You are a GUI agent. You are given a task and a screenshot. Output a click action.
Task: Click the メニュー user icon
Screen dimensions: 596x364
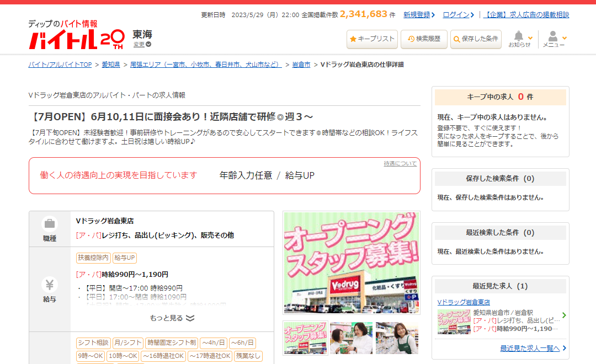552,36
